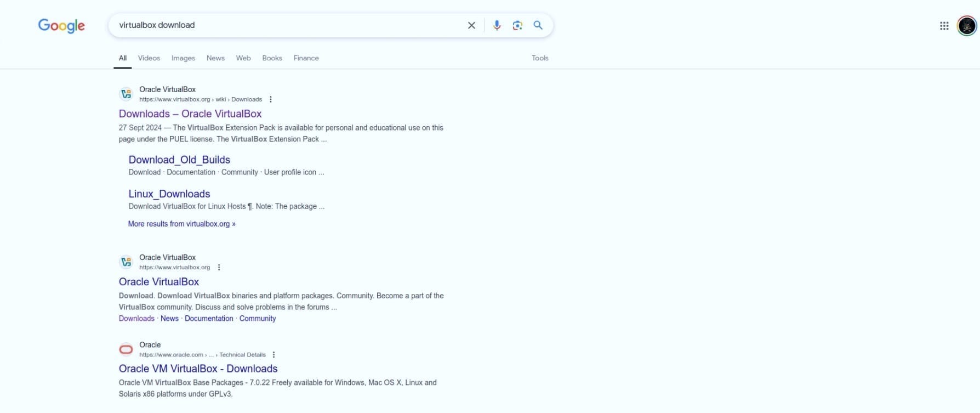This screenshot has height=413, width=980.
Task: Start voice search with the microphone icon
Action: click(497, 25)
